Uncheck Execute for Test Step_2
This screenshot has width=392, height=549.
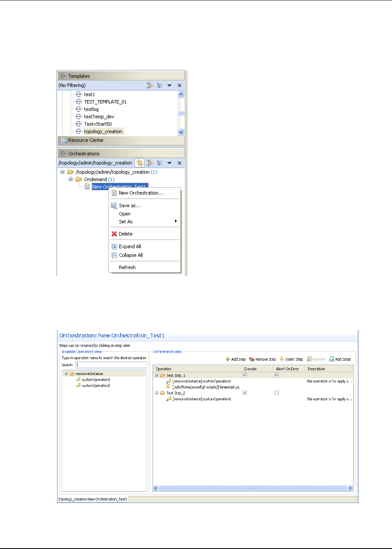(245, 393)
